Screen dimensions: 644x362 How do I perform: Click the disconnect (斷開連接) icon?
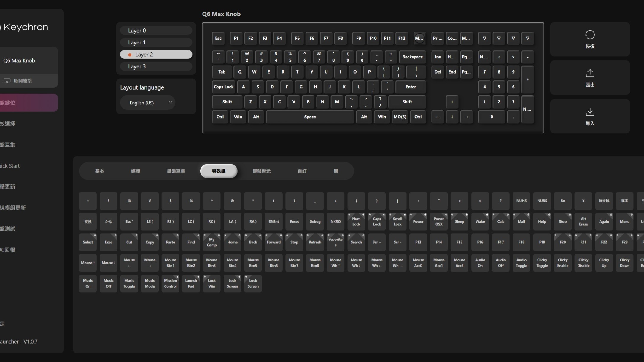(x=7, y=81)
